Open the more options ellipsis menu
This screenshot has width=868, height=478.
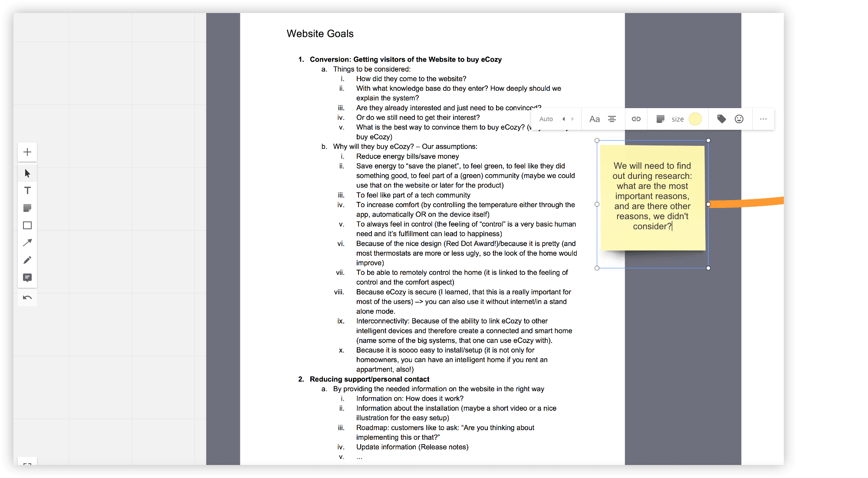(x=763, y=119)
